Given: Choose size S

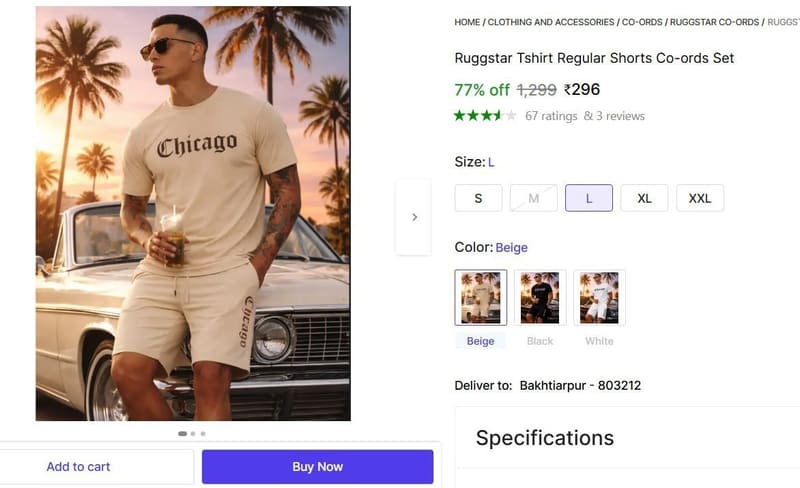Looking at the screenshot, I should [x=478, y=198].
